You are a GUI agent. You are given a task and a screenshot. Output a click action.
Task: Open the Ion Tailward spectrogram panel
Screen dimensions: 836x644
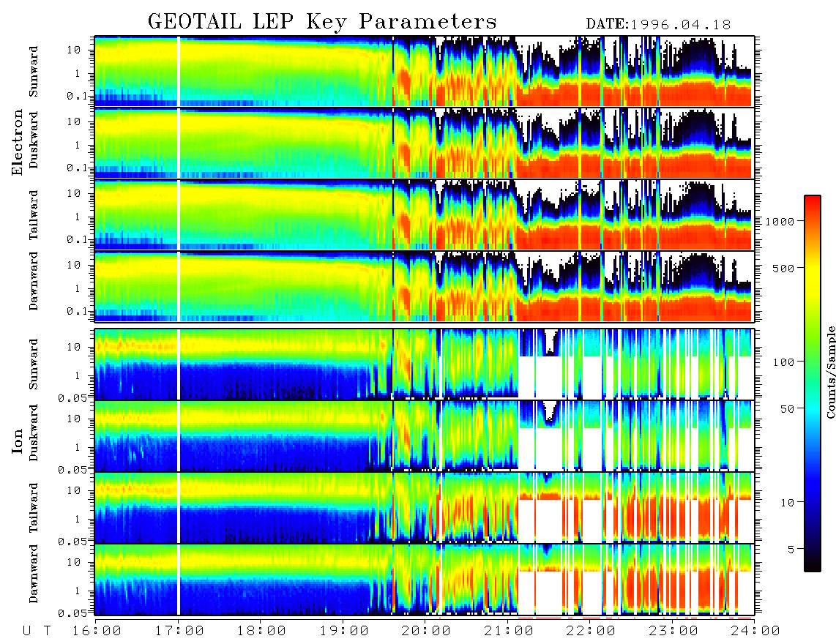[x=425, y=508]
